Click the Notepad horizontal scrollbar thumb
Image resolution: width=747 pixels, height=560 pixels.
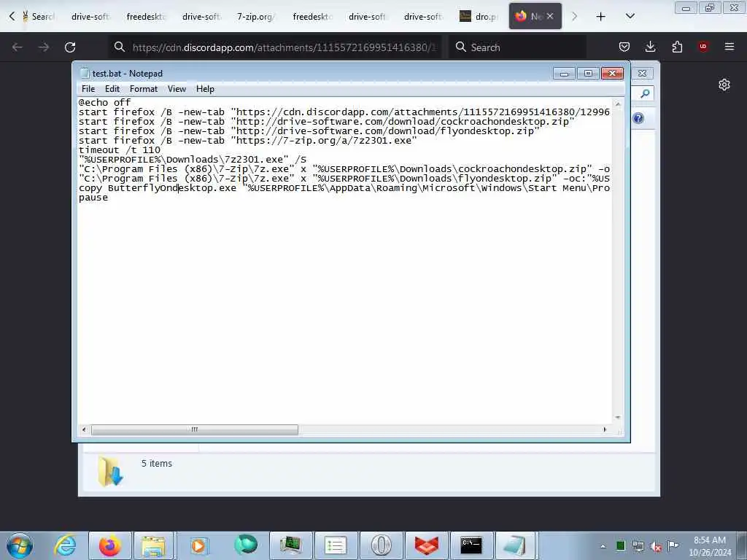click(x=194, y=429)
